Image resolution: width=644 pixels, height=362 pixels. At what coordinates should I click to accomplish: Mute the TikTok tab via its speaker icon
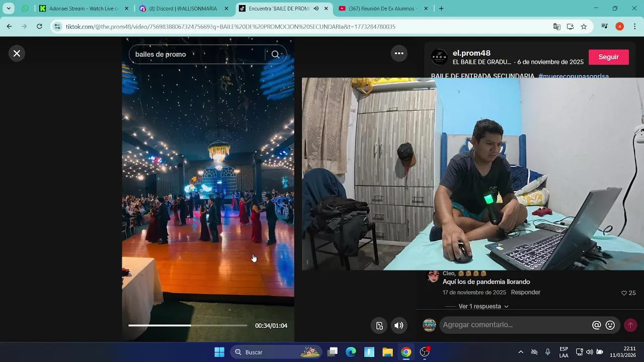[316, 9]
